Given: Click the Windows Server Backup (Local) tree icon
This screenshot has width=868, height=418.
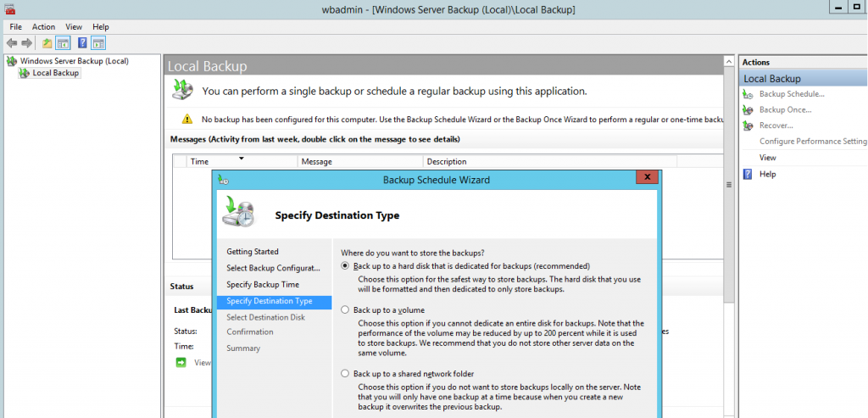Looking at the screenshot, I should [x=12, y=61].
